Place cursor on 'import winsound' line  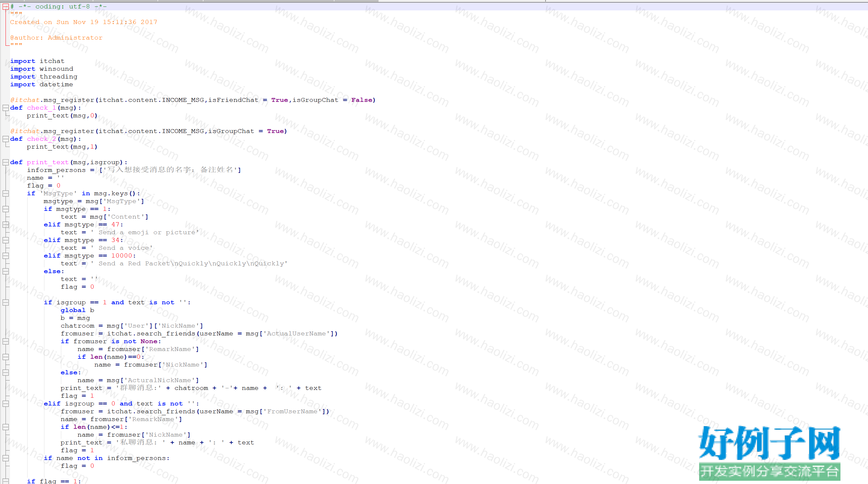click(41, 69)
